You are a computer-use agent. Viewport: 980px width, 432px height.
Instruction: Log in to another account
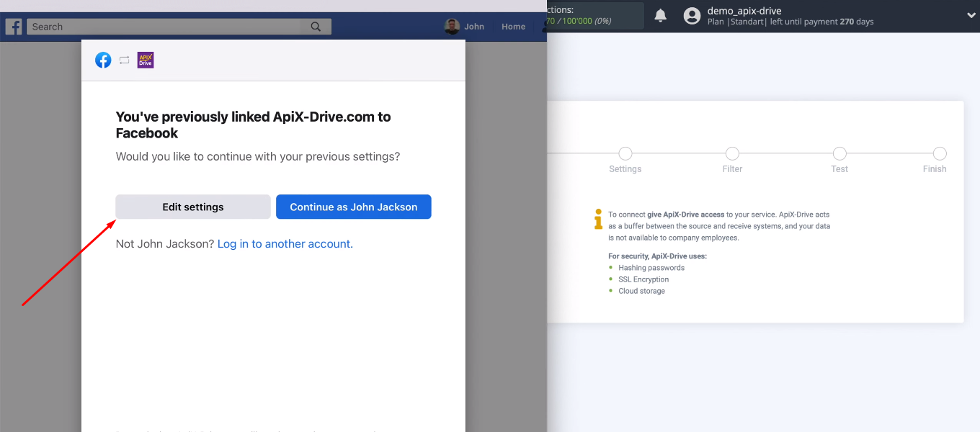[284, 244]
